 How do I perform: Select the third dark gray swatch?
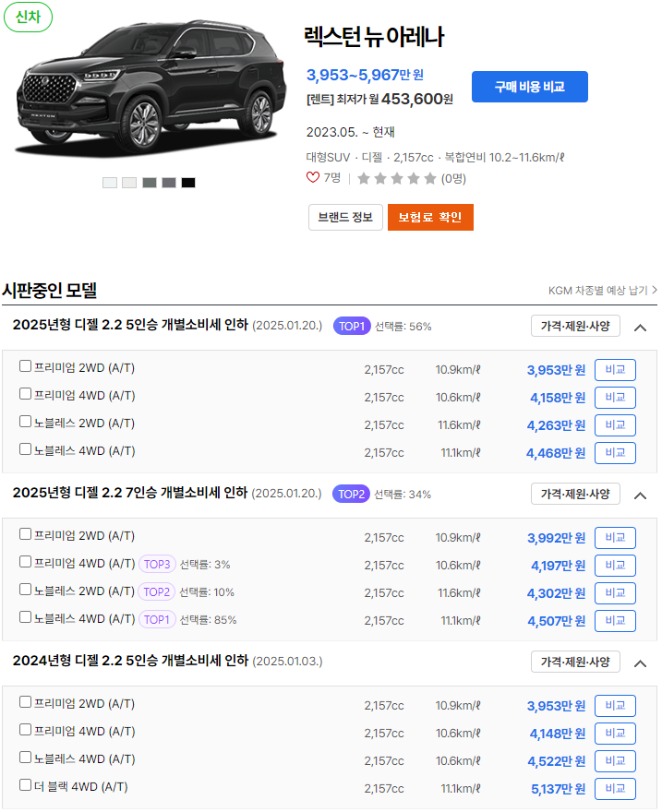150,183
